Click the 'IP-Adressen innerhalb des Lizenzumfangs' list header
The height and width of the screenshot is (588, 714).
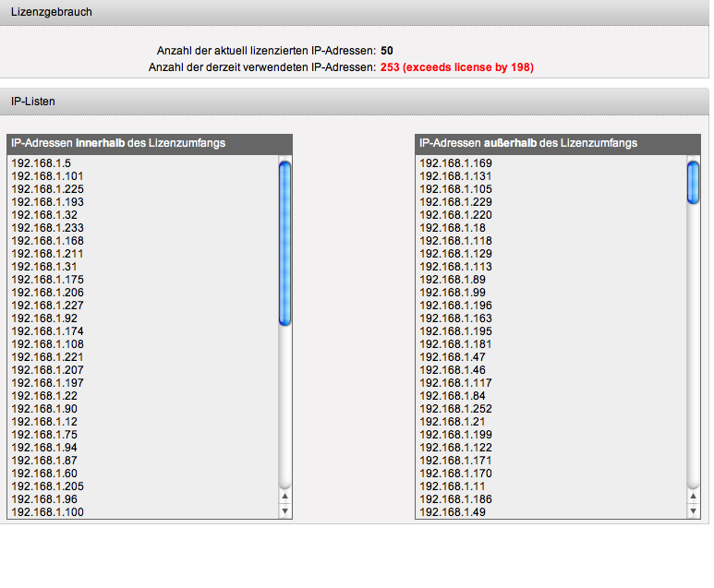(148, 143)
